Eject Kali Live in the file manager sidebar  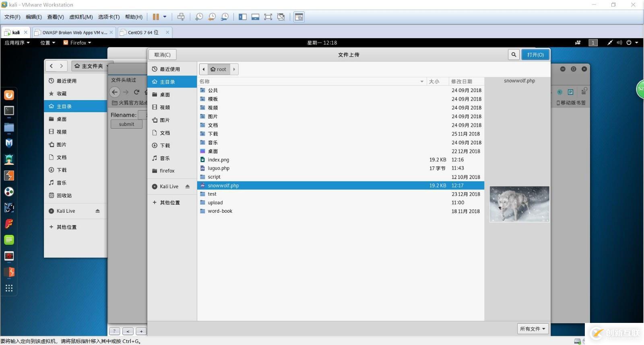(x=97, y=211)
